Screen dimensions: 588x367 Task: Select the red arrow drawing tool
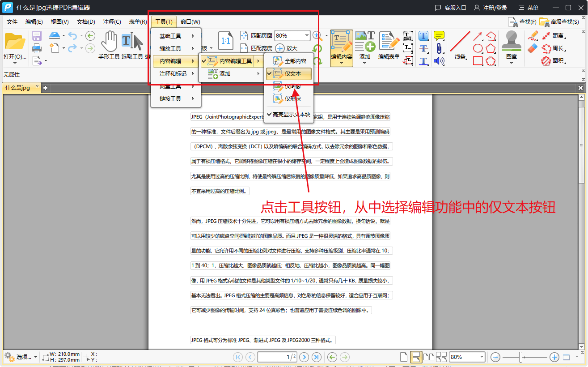478,36
